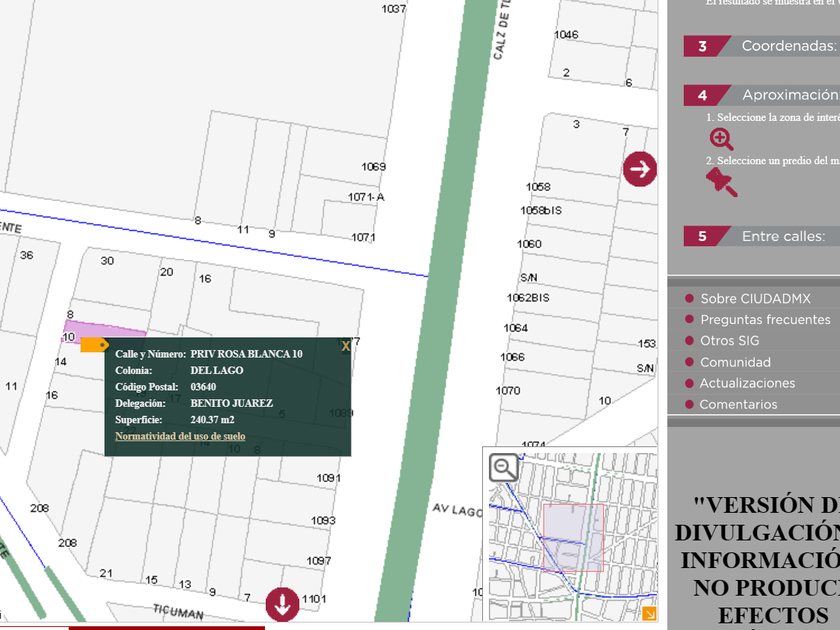Click the pink highlighted parcel on map
The height and width of the screenshot is (630, 840).
click(118, 330)
